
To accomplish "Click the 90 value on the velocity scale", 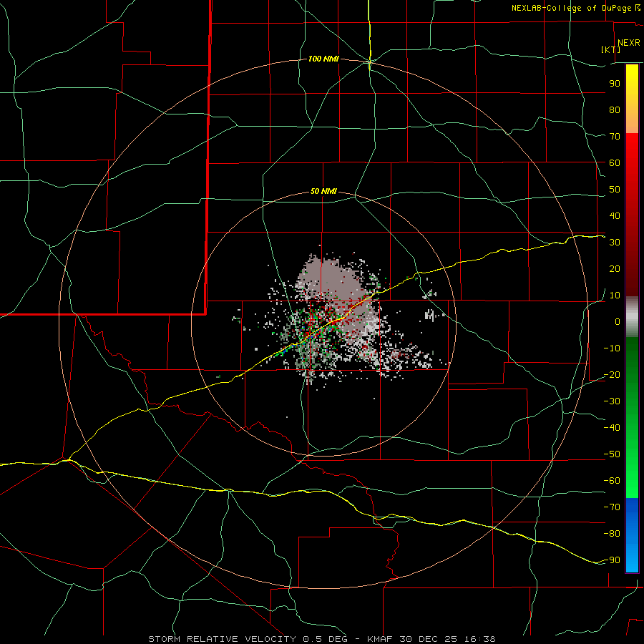I will point(615,84).
